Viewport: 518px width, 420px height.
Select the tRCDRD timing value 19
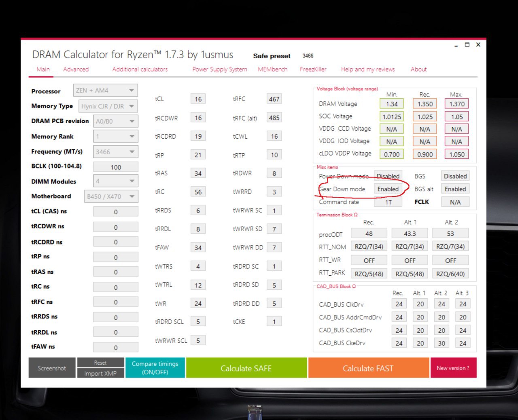tap(198, 136)
